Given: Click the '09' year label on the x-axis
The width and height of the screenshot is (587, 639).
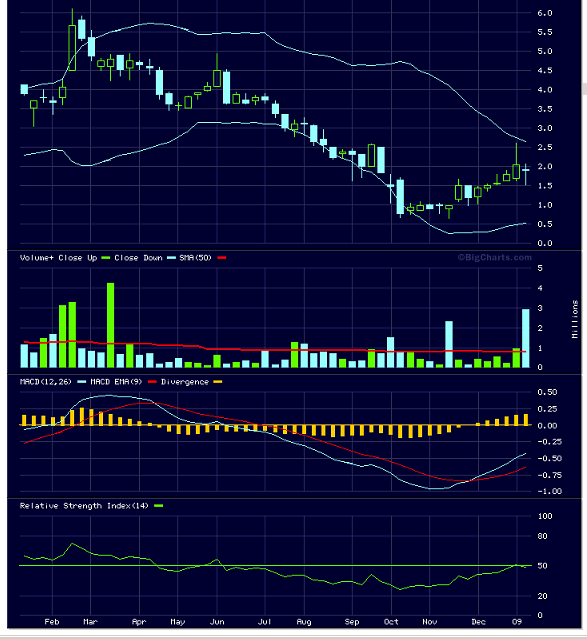Looking at the screenshot, I should click(x=516, y=622).
